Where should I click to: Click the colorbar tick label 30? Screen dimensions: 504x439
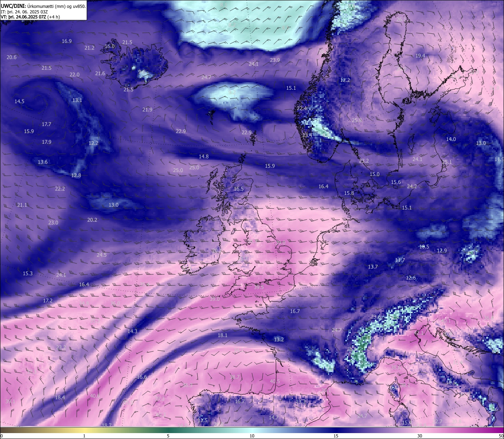(420, 436)
